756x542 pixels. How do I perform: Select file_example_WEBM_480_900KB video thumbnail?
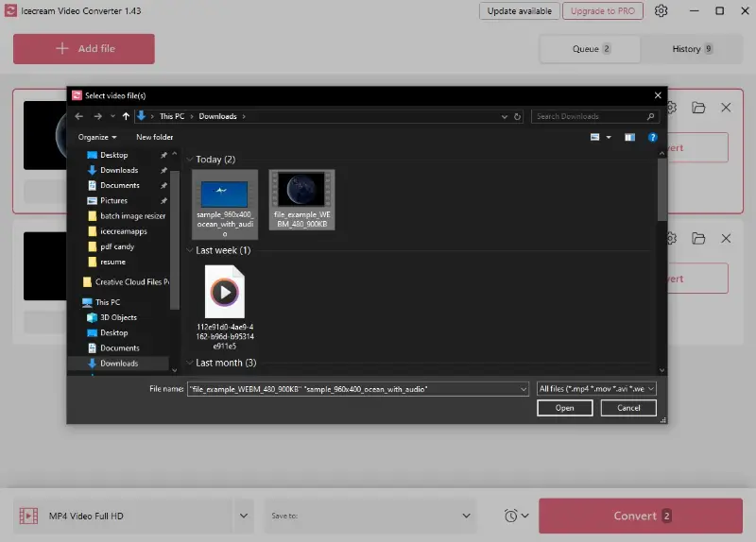[301, 199]
